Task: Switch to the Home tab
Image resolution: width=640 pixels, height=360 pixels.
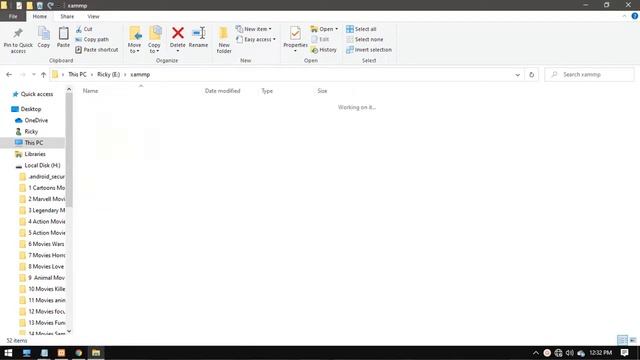Action: [40, 16]
